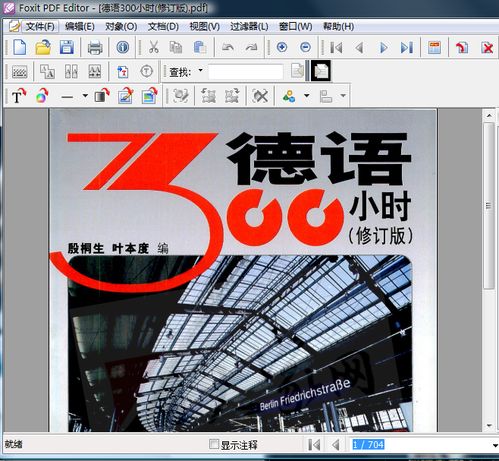The height and width of the screenshot is (461, 499).
Task: Select the color wheel tool icon
Action: click(42, 96)
